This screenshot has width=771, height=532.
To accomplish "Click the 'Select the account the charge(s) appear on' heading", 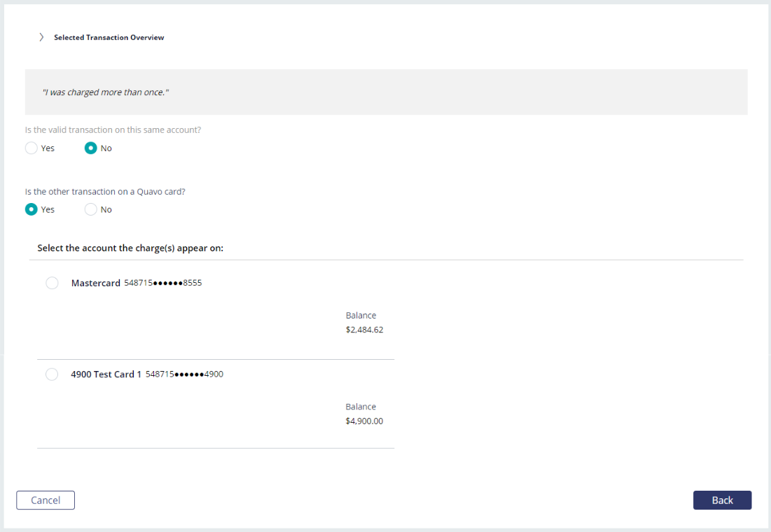I will click(130, 248).
